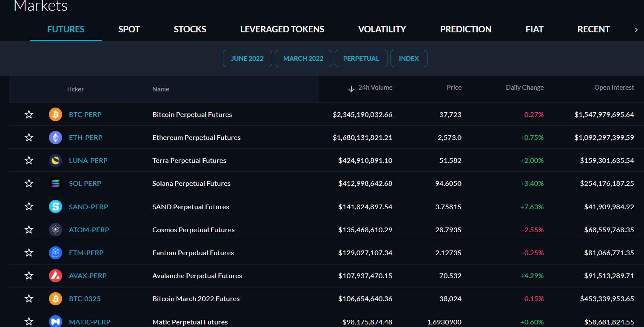The width and height of the screenshot is (644, 327).
Task: Toggle favorite star for BTC-0325
Action: click(x=29, y=299)
